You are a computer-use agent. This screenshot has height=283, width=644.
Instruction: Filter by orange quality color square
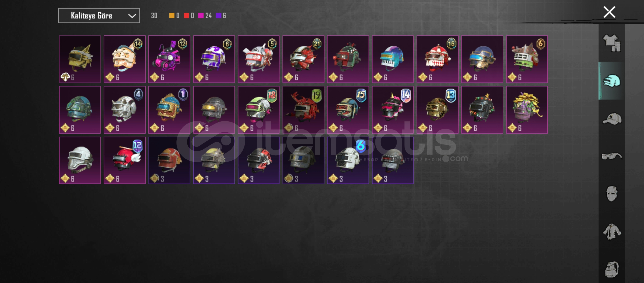pyautogui.click(x=172, y=16)
